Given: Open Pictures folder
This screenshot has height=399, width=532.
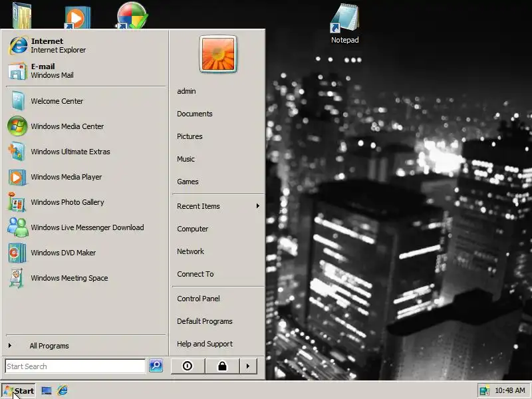Looking at the screenshot, I should pyautogui.click(x=190, y=136).
